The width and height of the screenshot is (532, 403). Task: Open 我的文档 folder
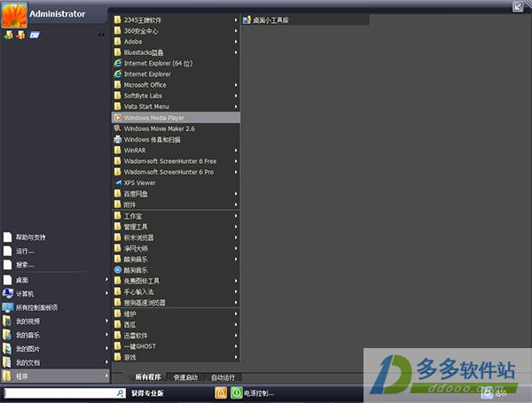[x=55, y=362]
